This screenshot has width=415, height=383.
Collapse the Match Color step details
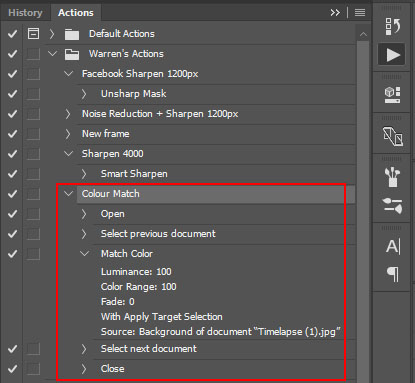(x=84, y=254)
